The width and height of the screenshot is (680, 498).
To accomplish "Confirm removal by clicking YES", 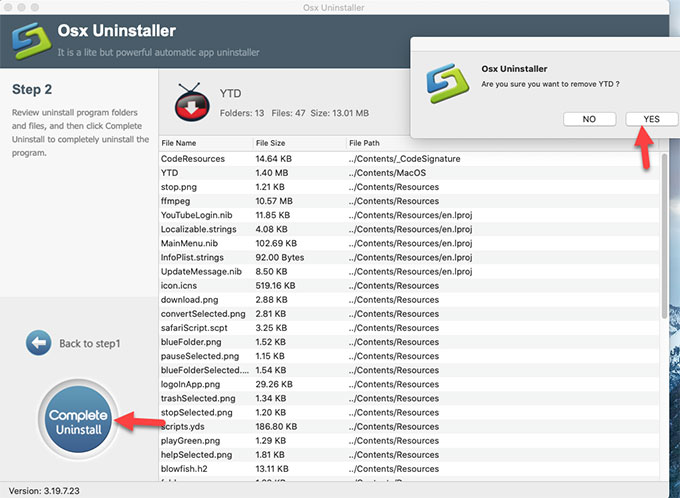I will click(x=651, y=119).
